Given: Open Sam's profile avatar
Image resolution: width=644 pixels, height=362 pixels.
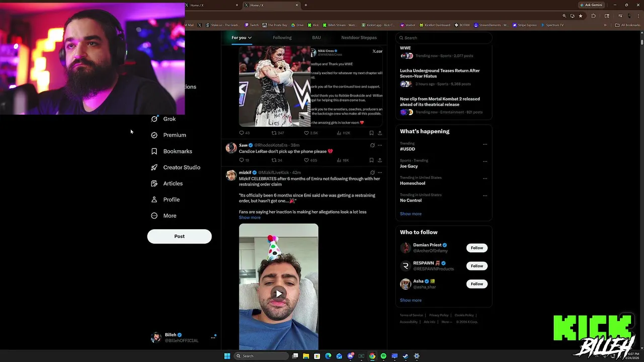Looking at the screenshot, I should point(231,147).
